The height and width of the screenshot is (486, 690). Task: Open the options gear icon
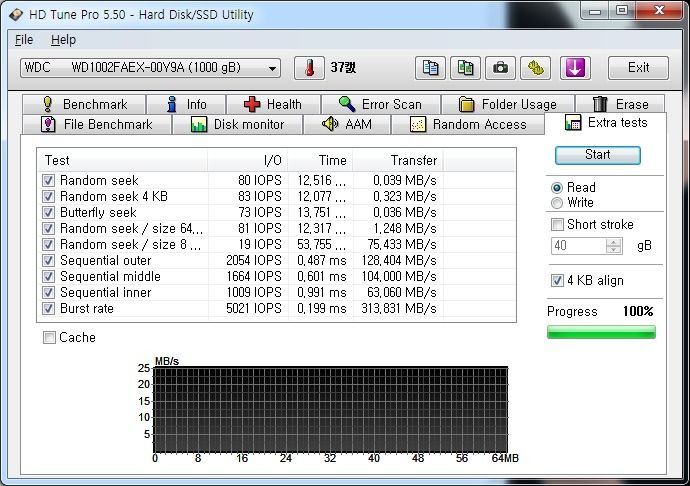coord(536,68)
